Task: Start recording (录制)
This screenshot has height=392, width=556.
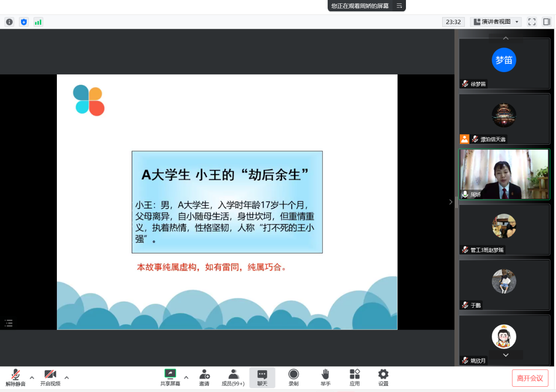Action: point(294,378)
